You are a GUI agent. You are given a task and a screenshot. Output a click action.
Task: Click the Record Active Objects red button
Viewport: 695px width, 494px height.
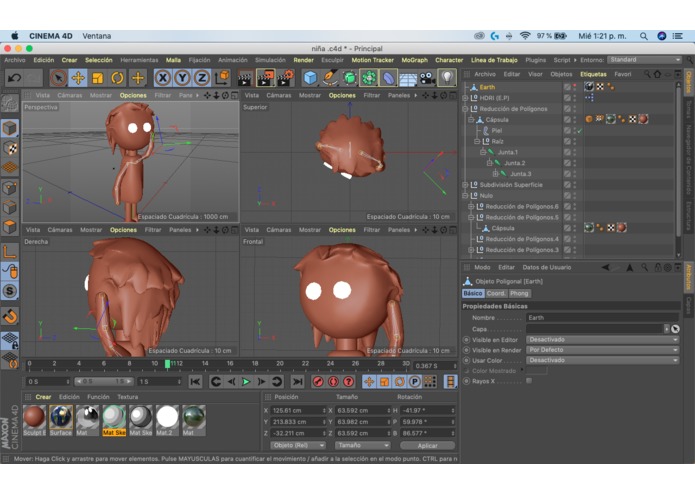[318, 381]
